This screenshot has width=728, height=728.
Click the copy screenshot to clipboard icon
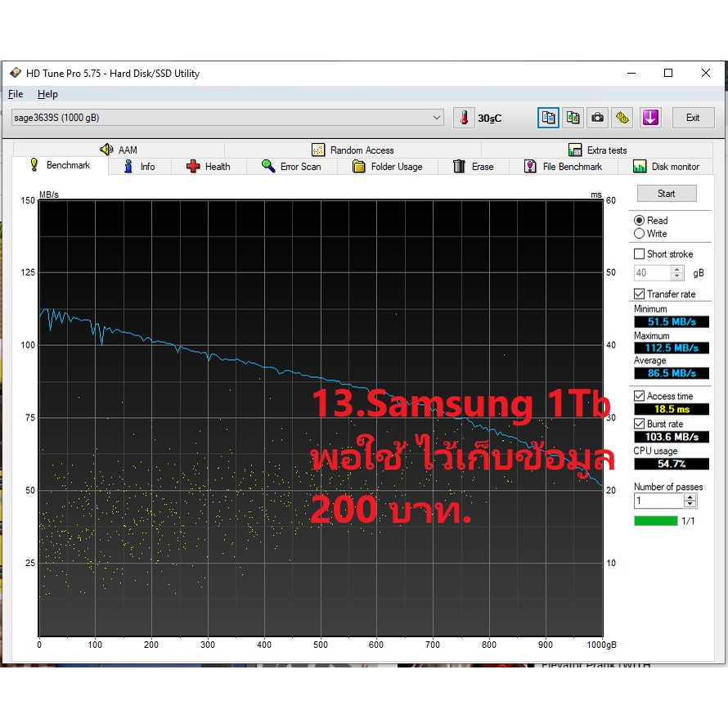(573, 118)
